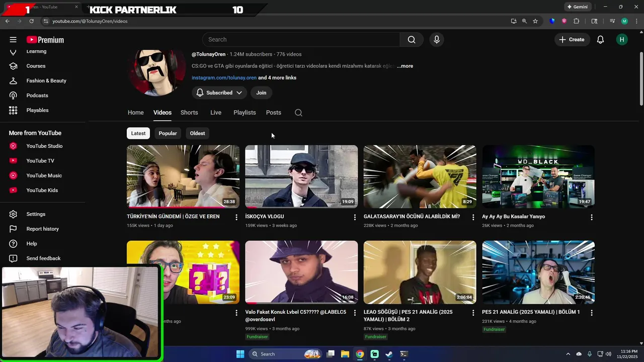Bookmark this page with star icon
The width and height of the screenshot is (644, 362).
[x=535, y=21]
